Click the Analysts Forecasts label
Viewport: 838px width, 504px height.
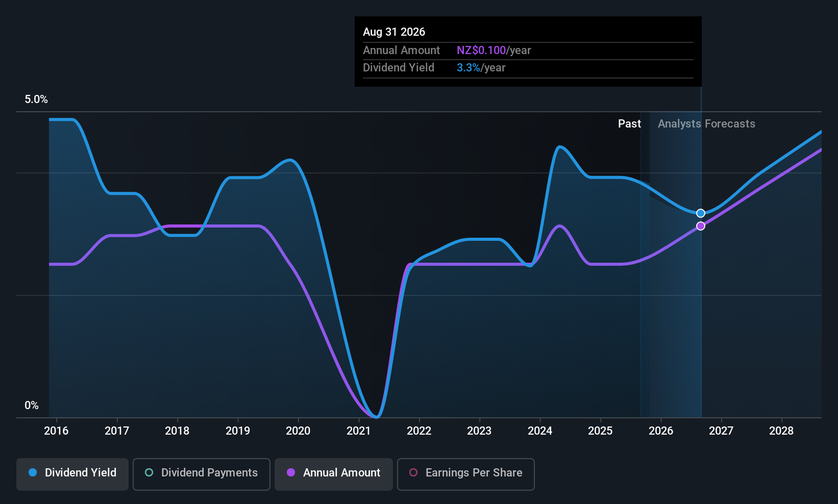click(706, 123)
